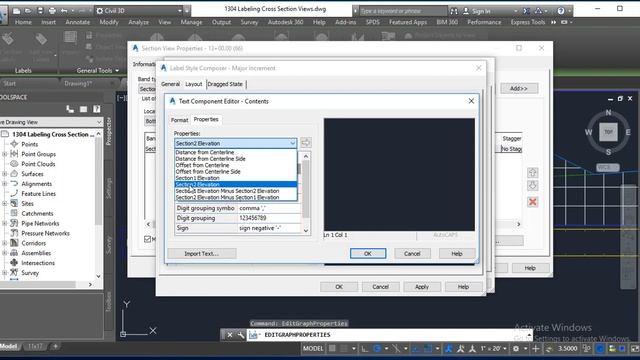Expand the Sites tree node
Viewport: 640px width, 360px height.
(x=4, y=203)
